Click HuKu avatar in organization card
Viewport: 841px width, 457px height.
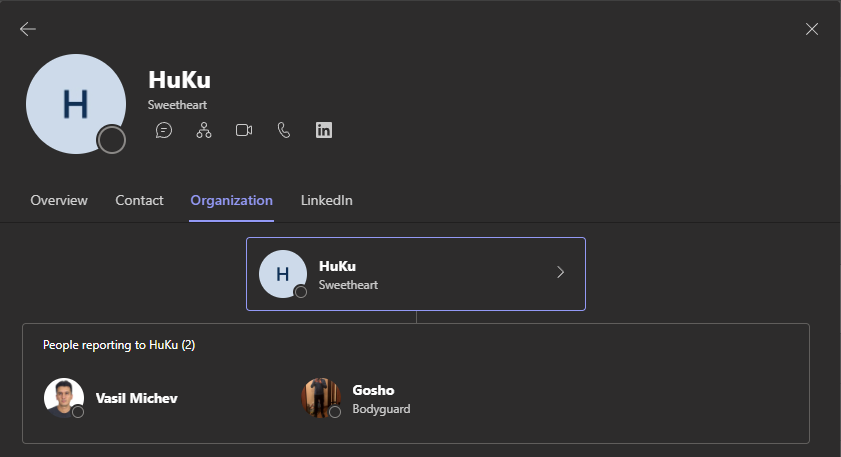tap(282, 274)
